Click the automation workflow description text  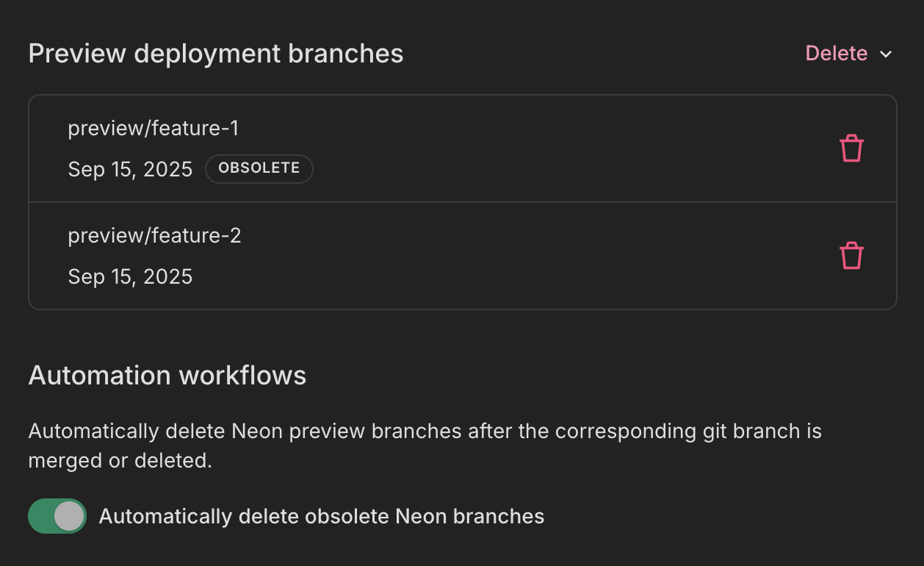point(425,431)
